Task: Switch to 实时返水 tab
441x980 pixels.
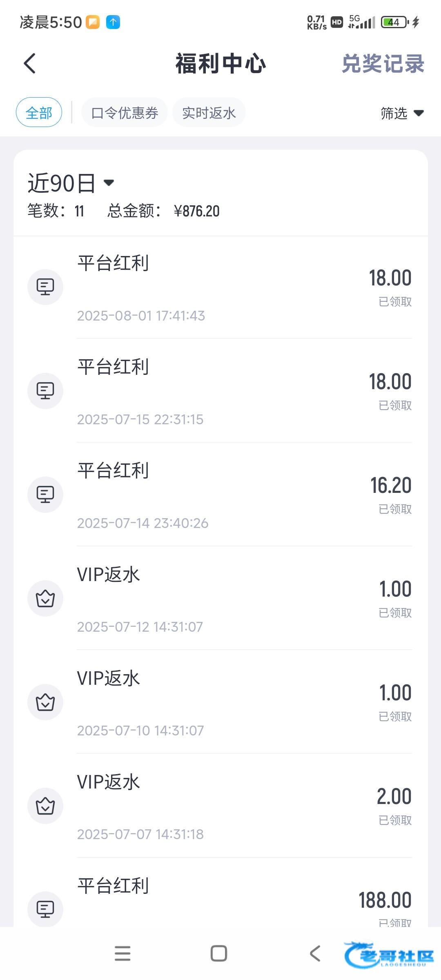Action: pos(209,113)
